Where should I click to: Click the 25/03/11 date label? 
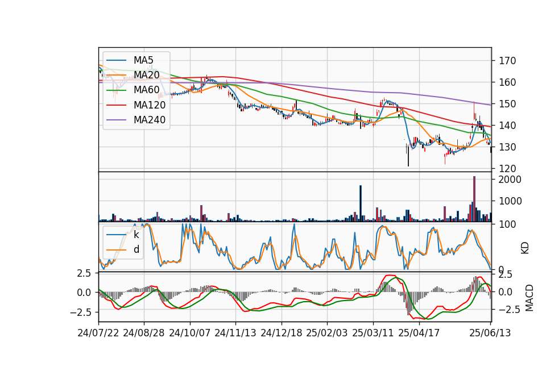(x=373, y=333)
